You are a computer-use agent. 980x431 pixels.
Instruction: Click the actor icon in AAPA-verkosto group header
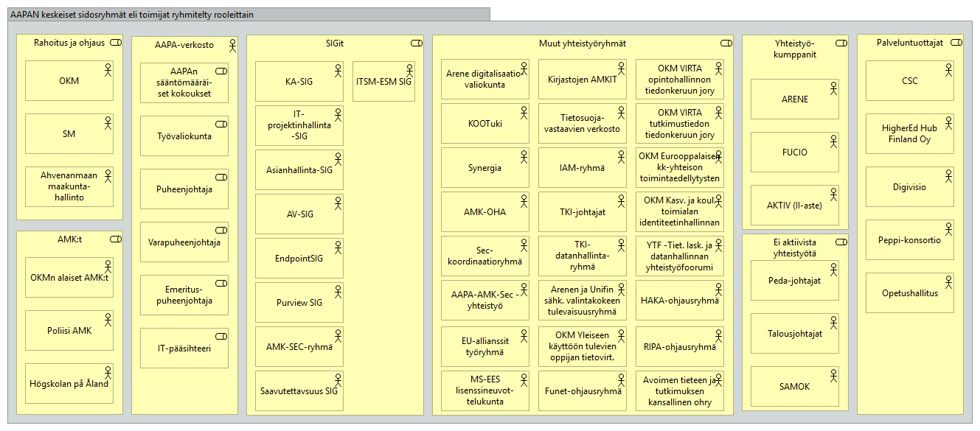(232, 46)
